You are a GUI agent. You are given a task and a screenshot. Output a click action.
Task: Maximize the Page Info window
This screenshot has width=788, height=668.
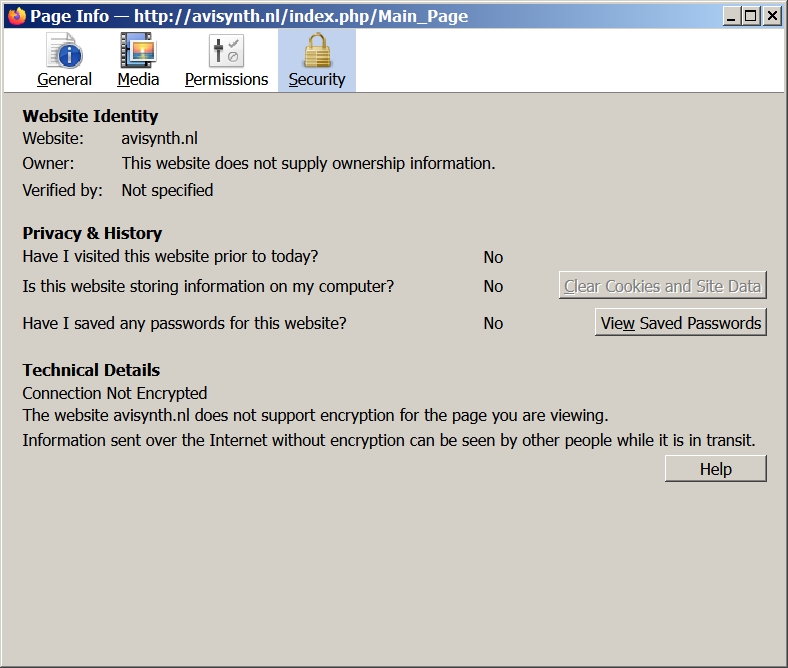tap(751, 16)
